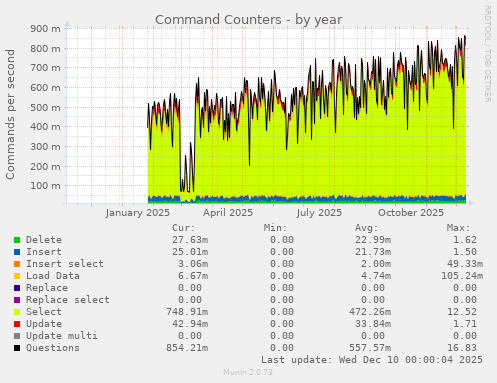Click the green Delete legend swatch
Screen dimensions: 497x383
pos(17,240)
